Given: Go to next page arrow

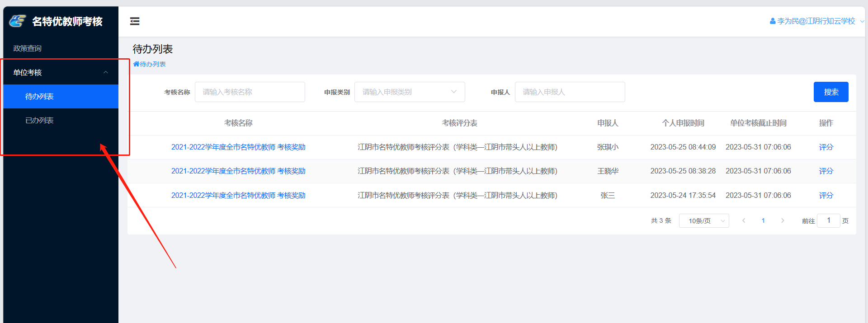Looking at the screenshot, I should (783, 220).
